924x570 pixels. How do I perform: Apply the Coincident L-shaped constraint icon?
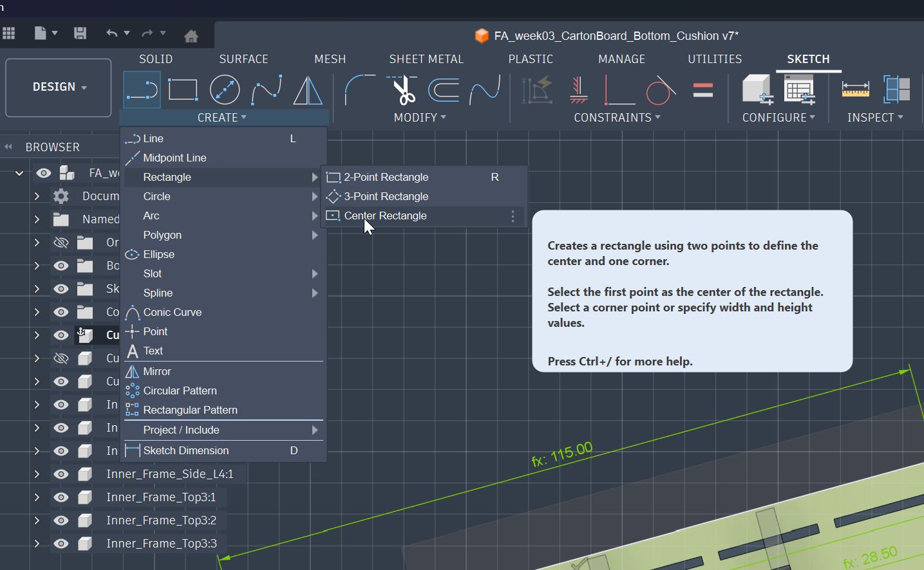[619, 90]
